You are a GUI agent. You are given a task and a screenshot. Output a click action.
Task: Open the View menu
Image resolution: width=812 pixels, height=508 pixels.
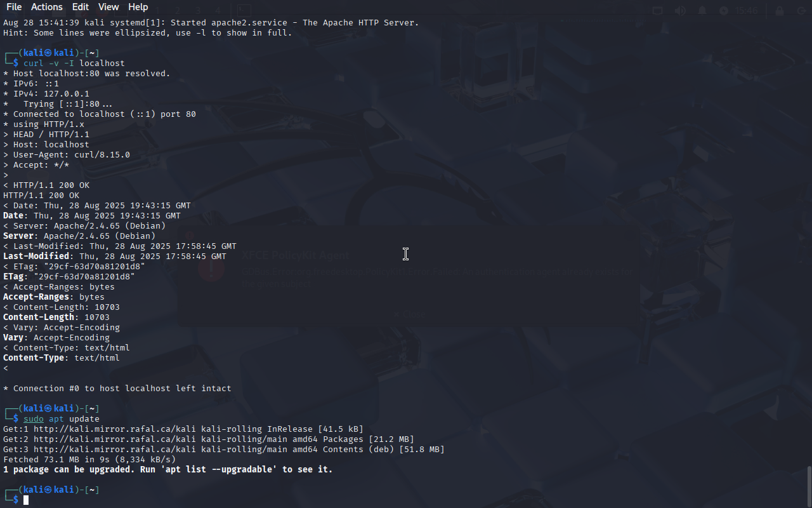(x=108, y=7)
